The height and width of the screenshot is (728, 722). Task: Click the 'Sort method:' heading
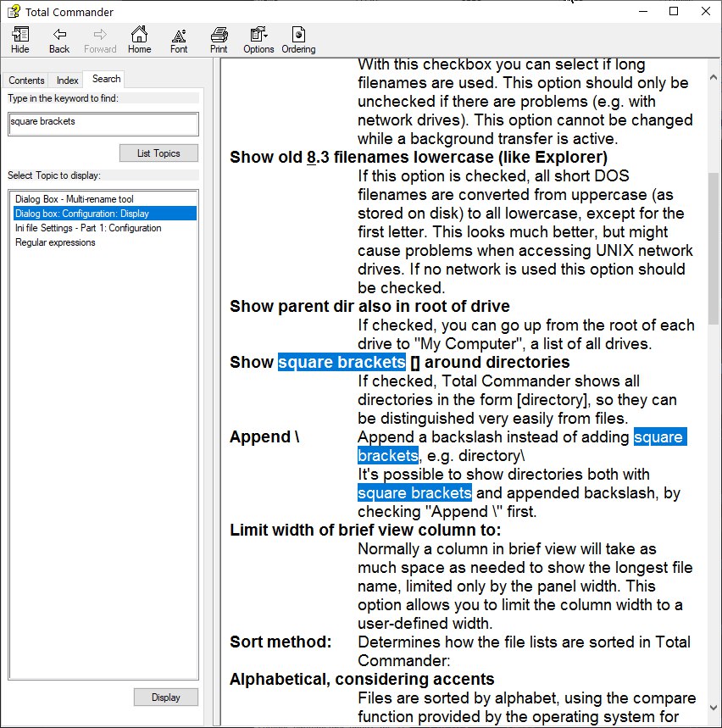coord(280,642)
